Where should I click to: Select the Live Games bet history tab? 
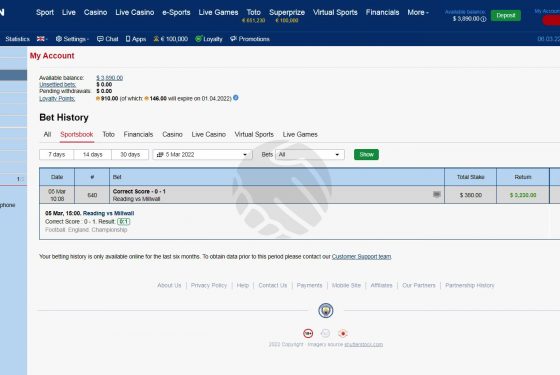pos(300,135)
